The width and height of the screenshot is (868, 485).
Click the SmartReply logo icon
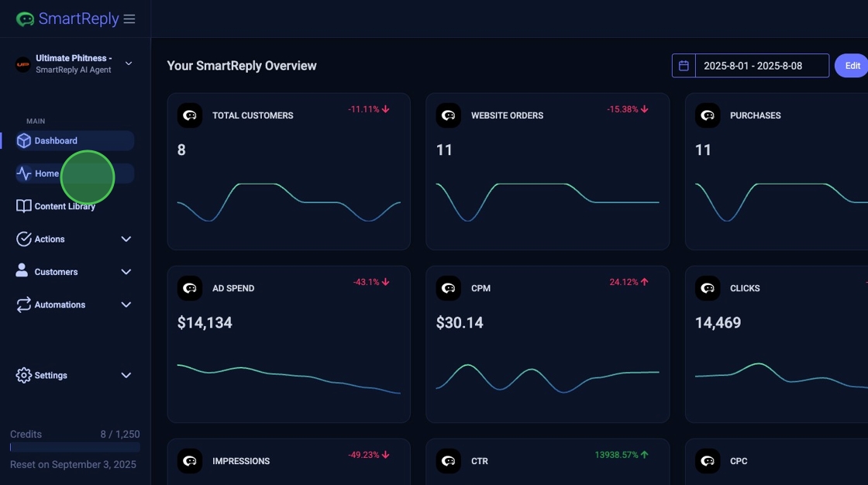point(25,19)
